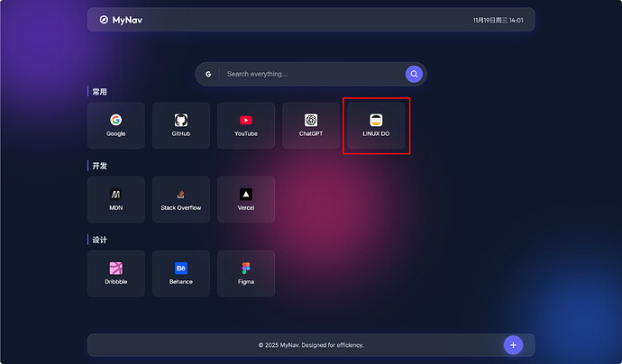Open the Dribbble shortcut card

point(115,273)
